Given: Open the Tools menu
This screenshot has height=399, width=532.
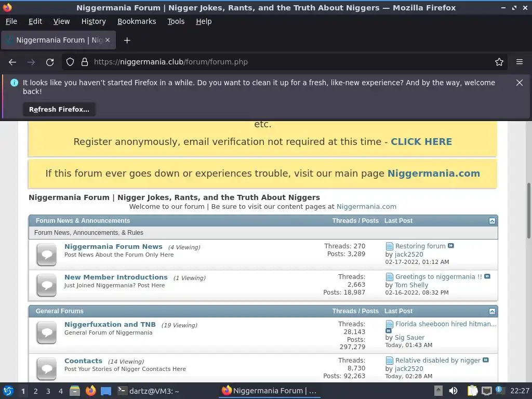Looking at the screenshot, I should (x=176, y=21).
